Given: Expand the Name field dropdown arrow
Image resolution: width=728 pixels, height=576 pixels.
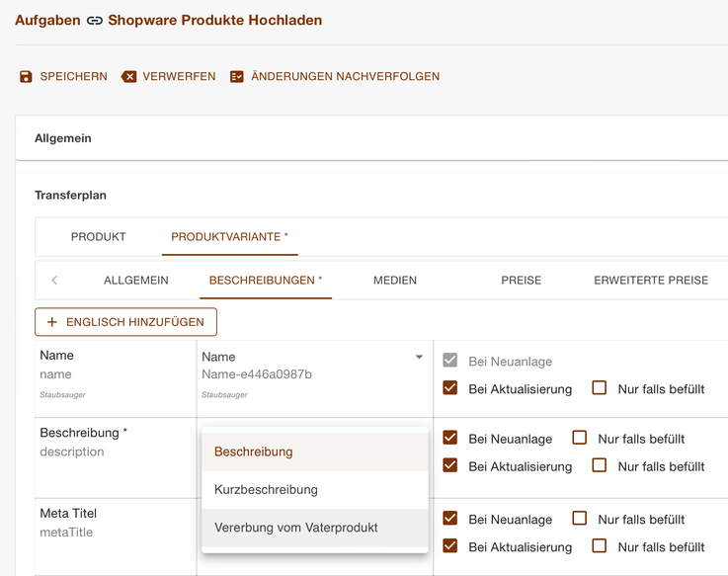Looking at the screenshot, I should point(419,358).
